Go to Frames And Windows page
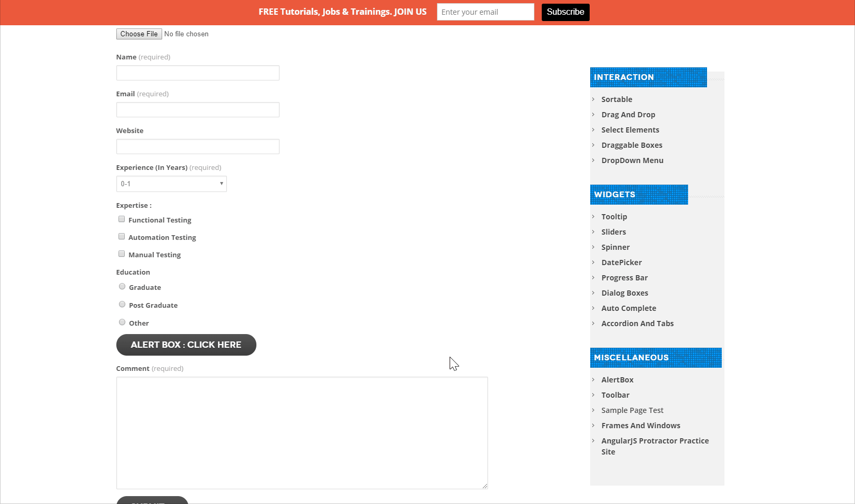This screenshot has height=504, width=855. tap(641, 426)
